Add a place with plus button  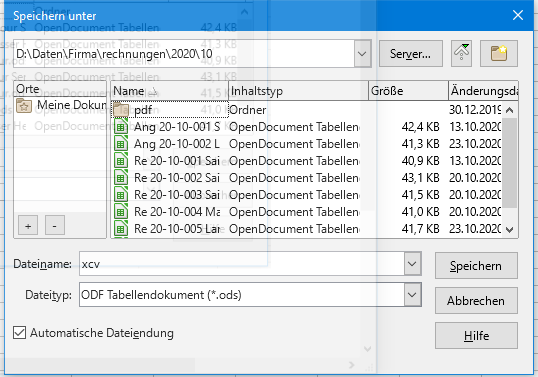click(28, 225)
